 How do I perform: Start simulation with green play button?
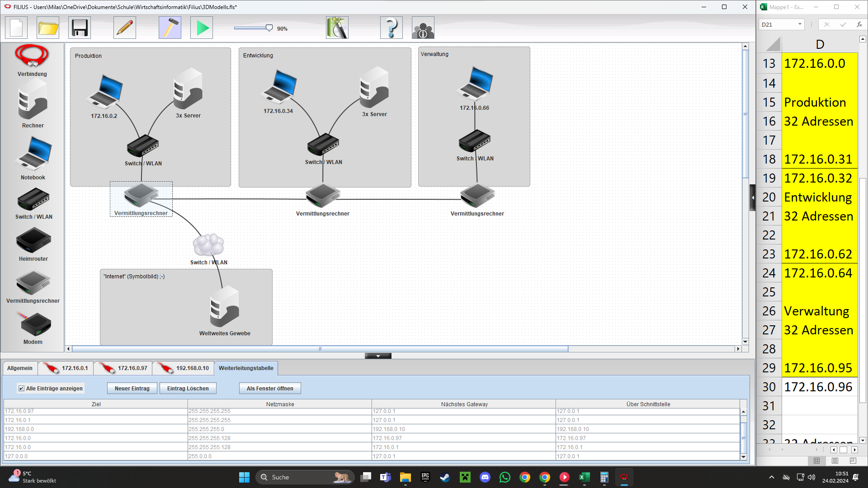coord(202,28)
